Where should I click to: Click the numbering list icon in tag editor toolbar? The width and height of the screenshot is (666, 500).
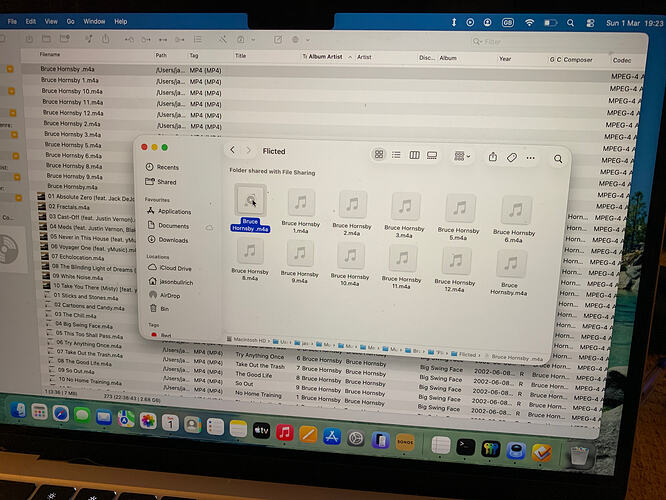(x=198, y=40)
